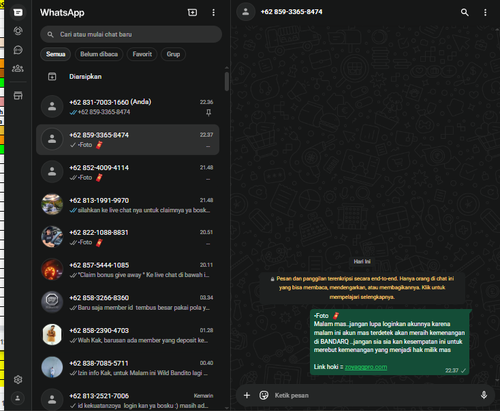Select the Belum dibaca filter tab
The height and width of the screenshot is (411, 500).
tap(99, 54)
